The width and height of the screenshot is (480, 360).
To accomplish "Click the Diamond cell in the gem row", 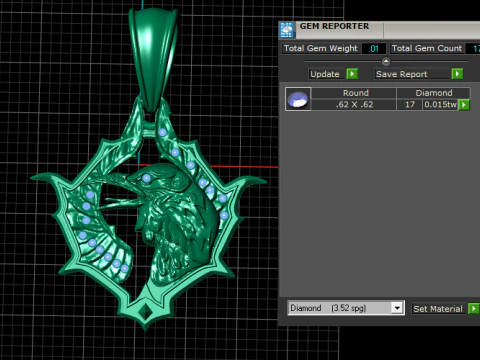I will coord(434,93).
